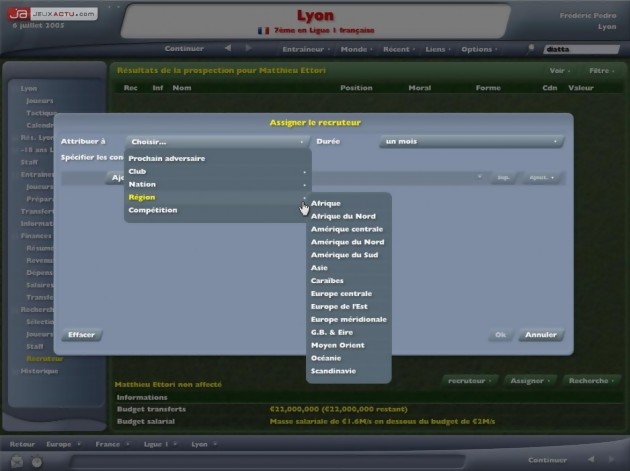This screenshot has height=471, width=630.
Task: Open the Durée 'un mois' dropdown
Action: (x=472, y=142)
